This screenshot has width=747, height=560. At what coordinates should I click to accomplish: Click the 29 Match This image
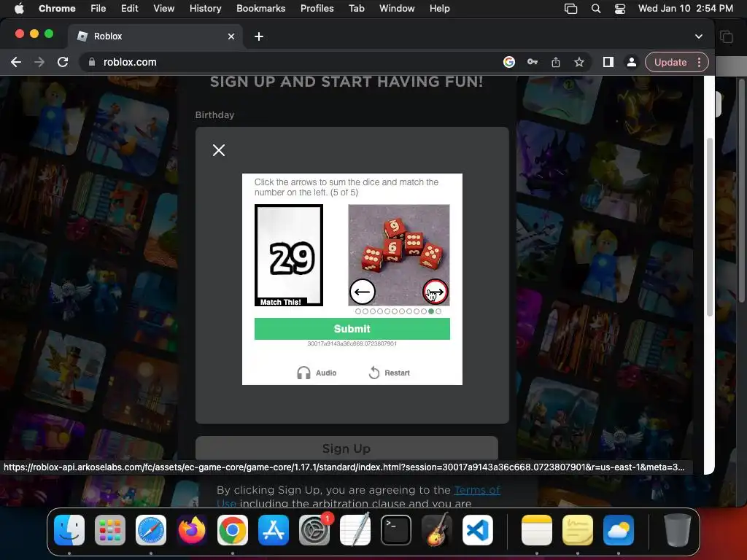click(x=289, y=255)
